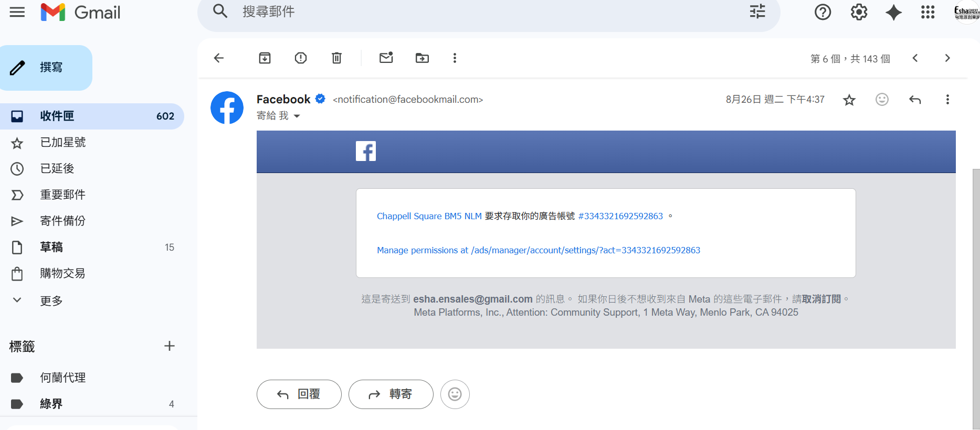Open 收件匣 inbox folder

point(92,116)
